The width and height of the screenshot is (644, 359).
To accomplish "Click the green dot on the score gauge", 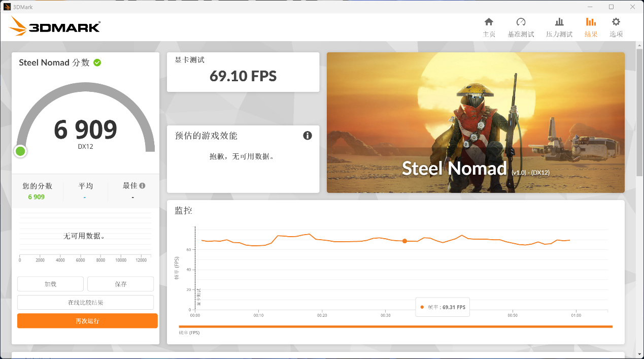I will click(x=20, y=151).
